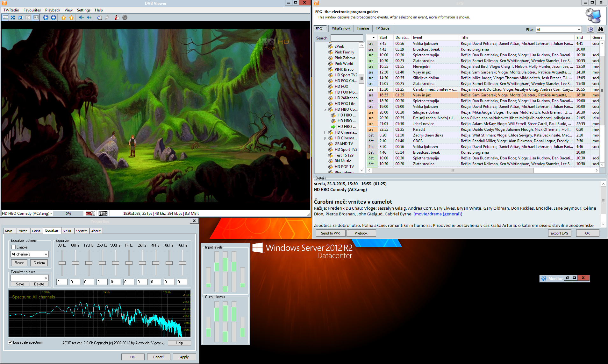Adjust the 1kHz equalizer slider
The width and height of the screenshot is (608, 364).
click(x=129, y=263)
